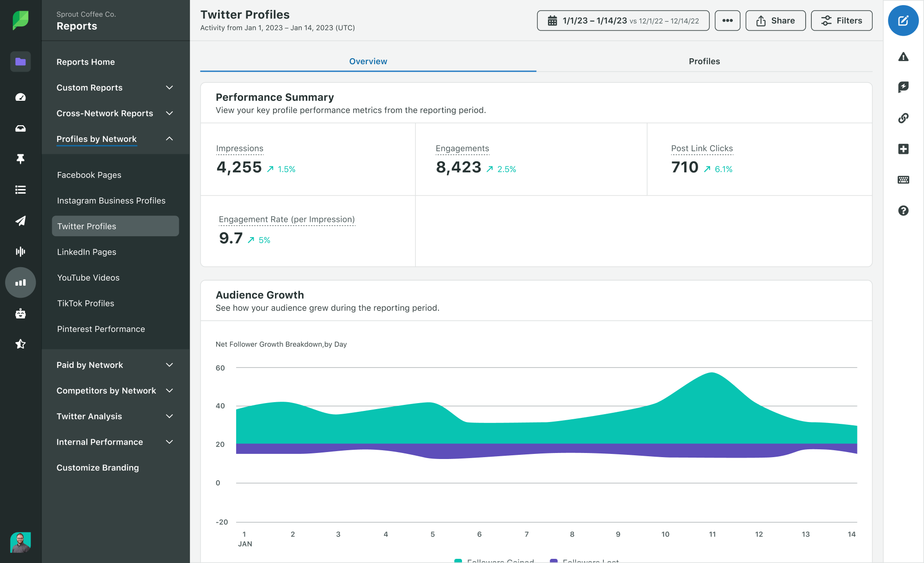924x563 pixels.
Task: Navigate to LinkedIn Pages report
Action: pyautogui.click(x=86, y=251)
